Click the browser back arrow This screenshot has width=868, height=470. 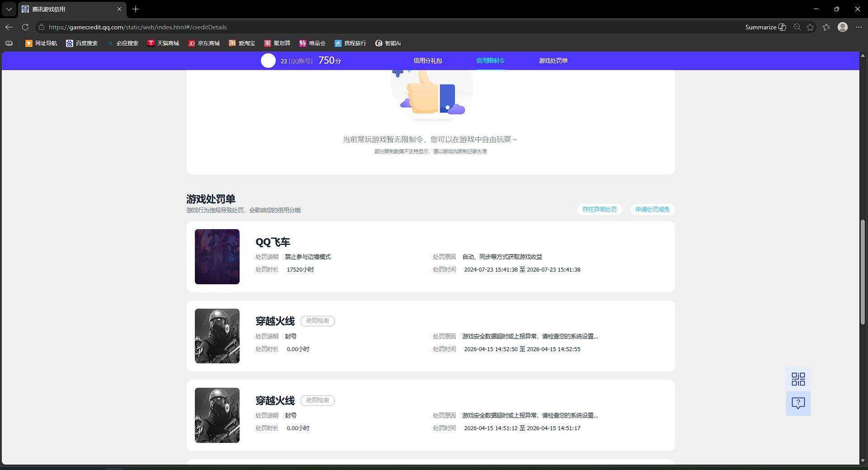9,27
